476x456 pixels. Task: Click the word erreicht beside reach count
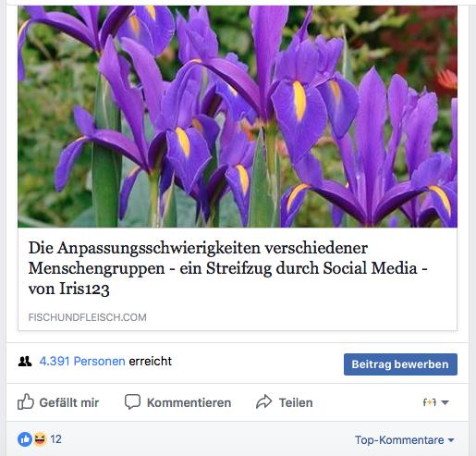150,361
